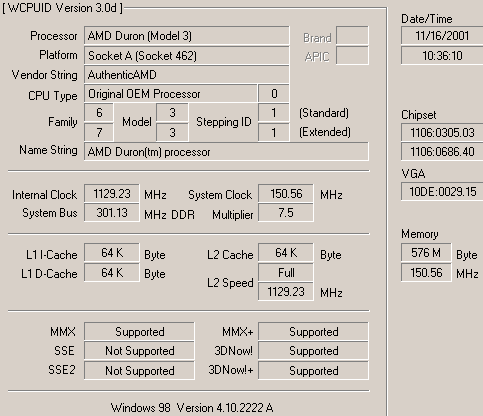Click the Internal Clock 1129.23 value
This screenshot has width=483, height=416.
(112, 193)
